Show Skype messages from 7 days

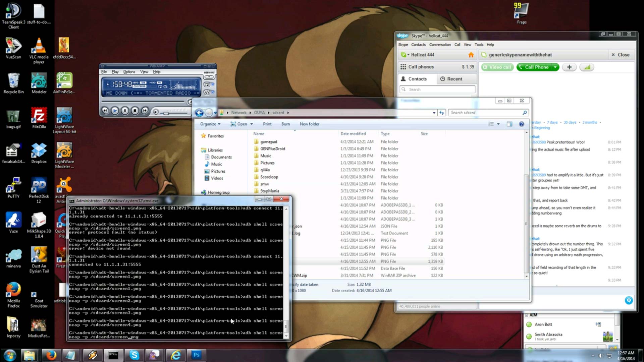[552, 122]
